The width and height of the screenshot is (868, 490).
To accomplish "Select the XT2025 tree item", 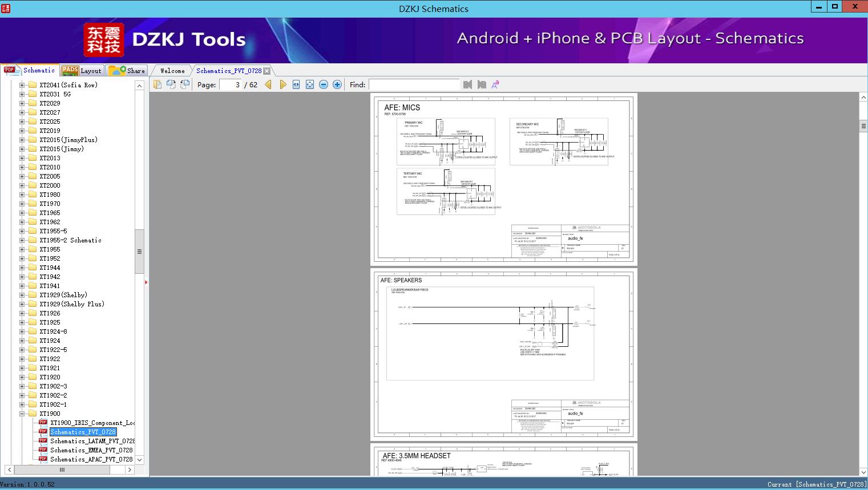I will [x=50, y=122].
